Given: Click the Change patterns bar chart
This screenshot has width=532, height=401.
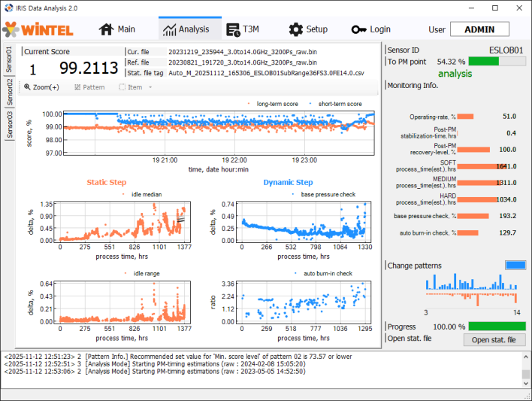Looking at the screenshot, I should click(x=472, y=290).
